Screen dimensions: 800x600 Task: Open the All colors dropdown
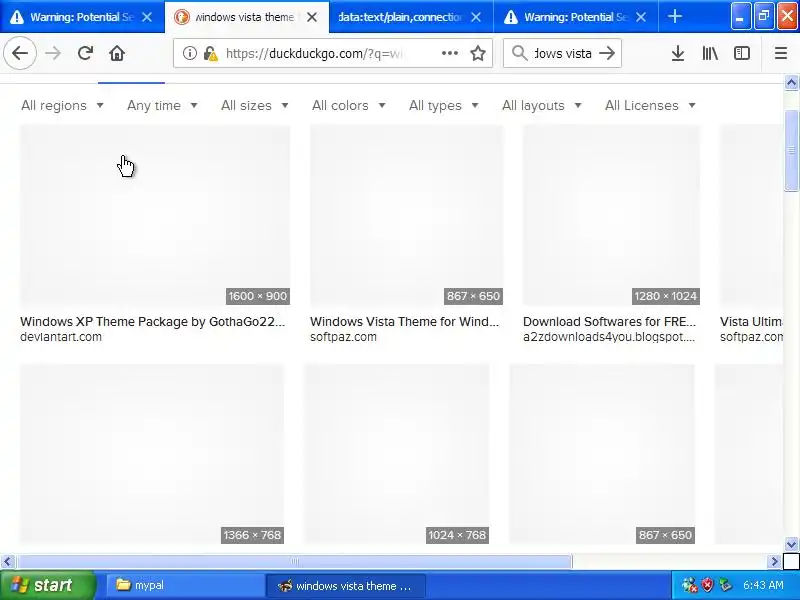[348, 105]
